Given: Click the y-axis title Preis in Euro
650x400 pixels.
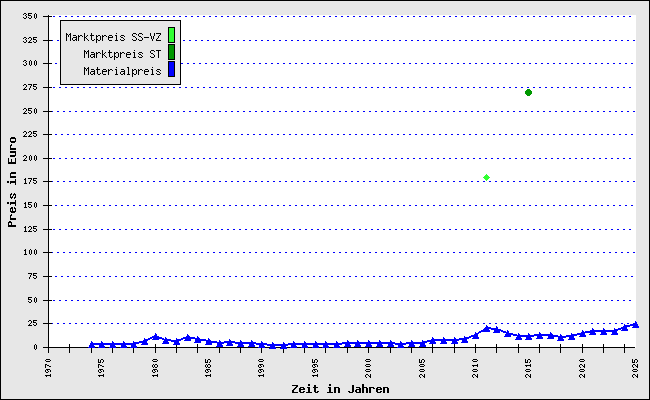Looking at the screenshot, I should pyautogui.click(x=12, y=182).
